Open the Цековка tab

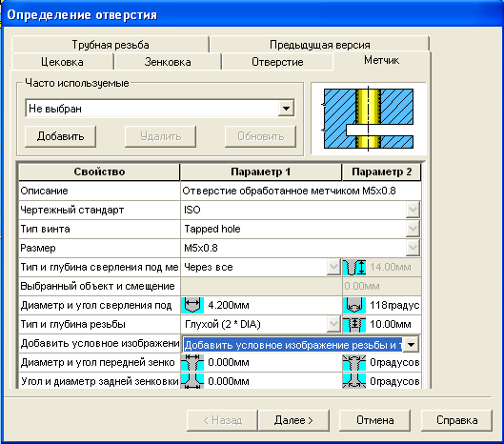coord(62,62)
